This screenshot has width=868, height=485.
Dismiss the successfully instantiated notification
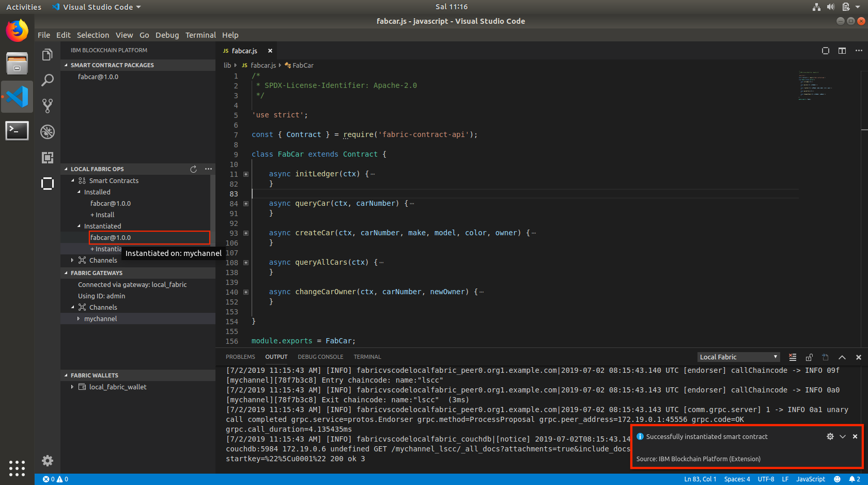(x=855, y=436)
